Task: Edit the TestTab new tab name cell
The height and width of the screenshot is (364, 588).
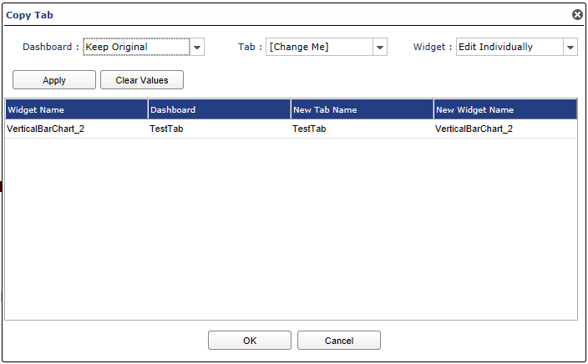Action: [x=362, y=129]
